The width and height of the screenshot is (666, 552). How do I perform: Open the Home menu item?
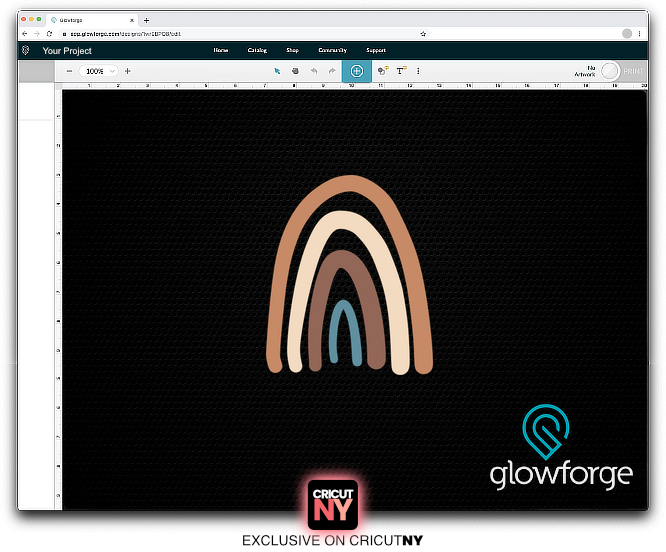[x=221, y=50]
